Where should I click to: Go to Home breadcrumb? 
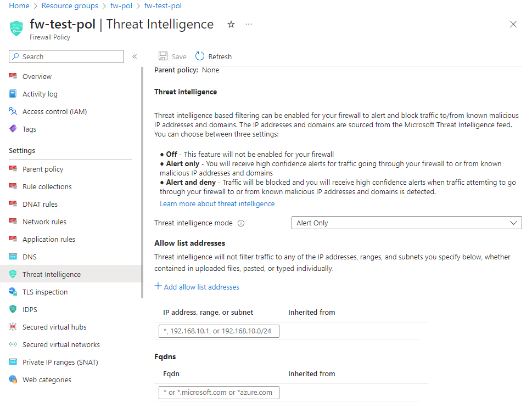19,6
